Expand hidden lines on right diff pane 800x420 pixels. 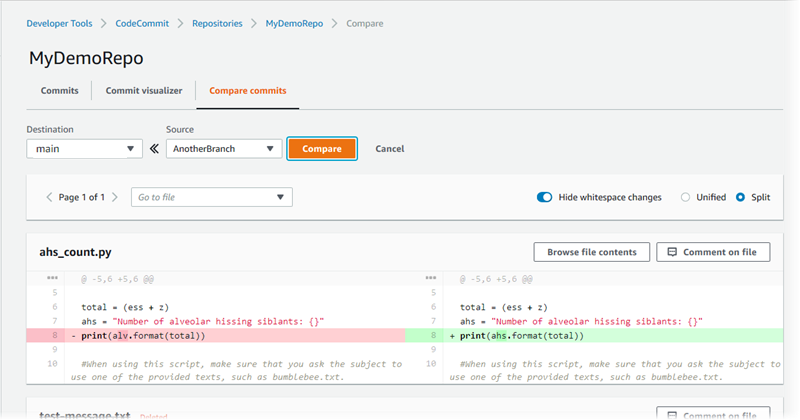[431, 279]
